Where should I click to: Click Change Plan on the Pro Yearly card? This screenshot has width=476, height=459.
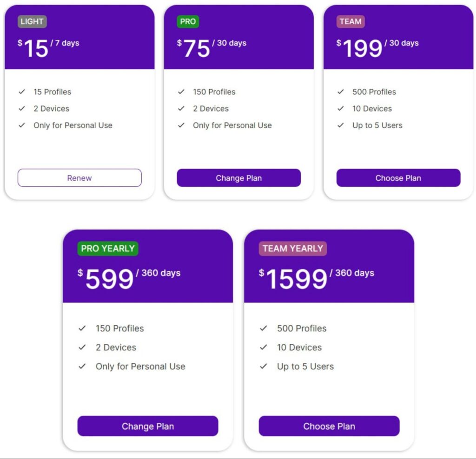point(147,426)
